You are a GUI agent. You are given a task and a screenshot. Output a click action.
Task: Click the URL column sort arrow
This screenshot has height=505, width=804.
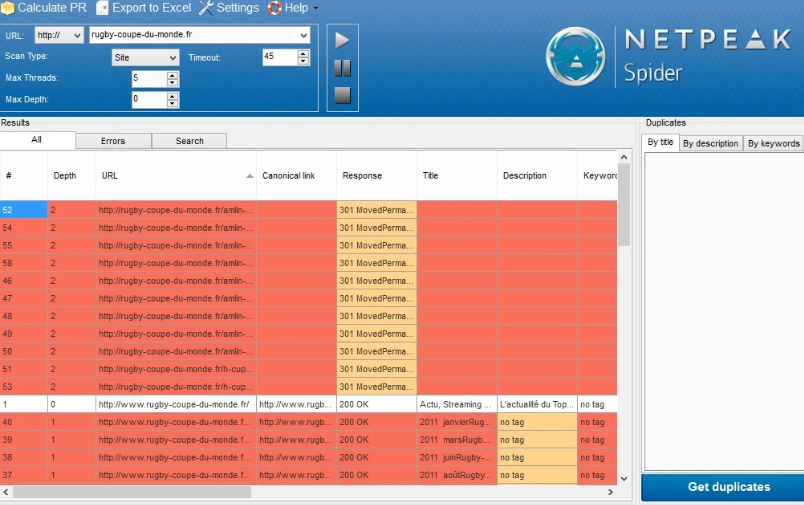(x=250, y=176)
